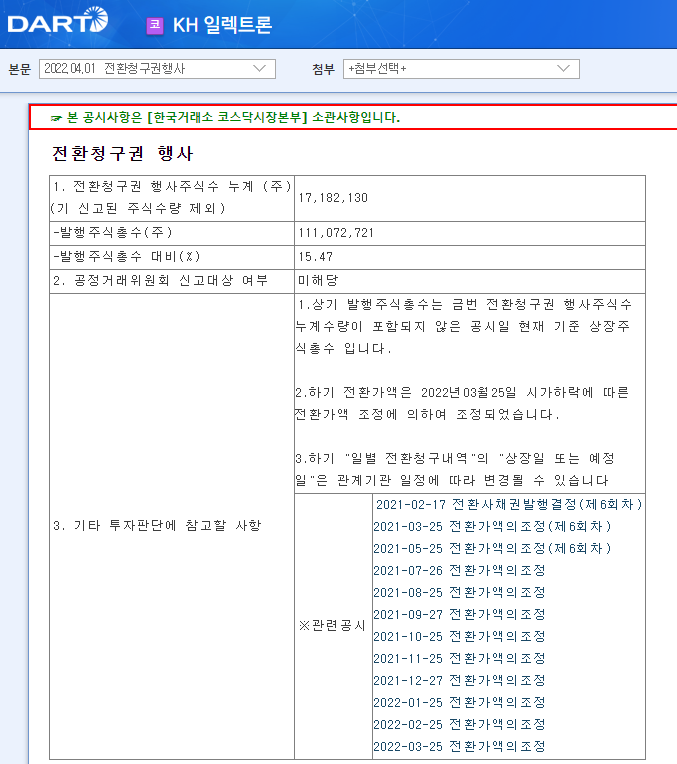Click 1. 전환청구권 행사주식수 누계 label

[x=173, y=197]
